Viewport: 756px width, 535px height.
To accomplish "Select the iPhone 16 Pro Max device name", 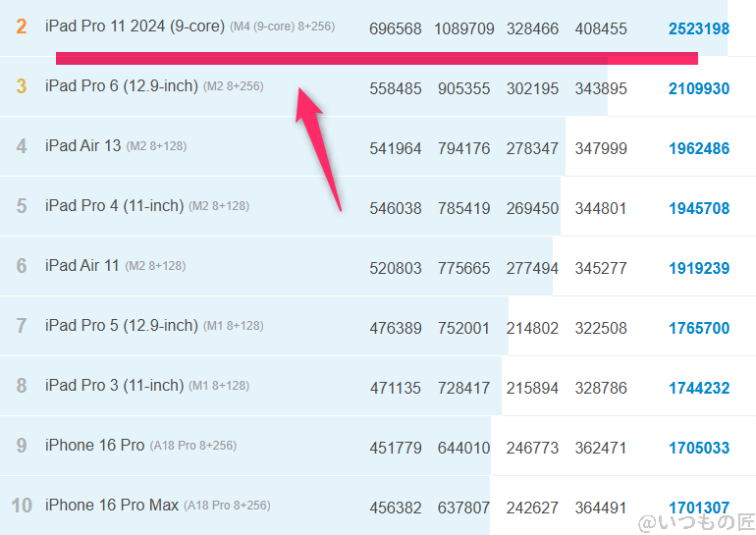I will [112, 506].
